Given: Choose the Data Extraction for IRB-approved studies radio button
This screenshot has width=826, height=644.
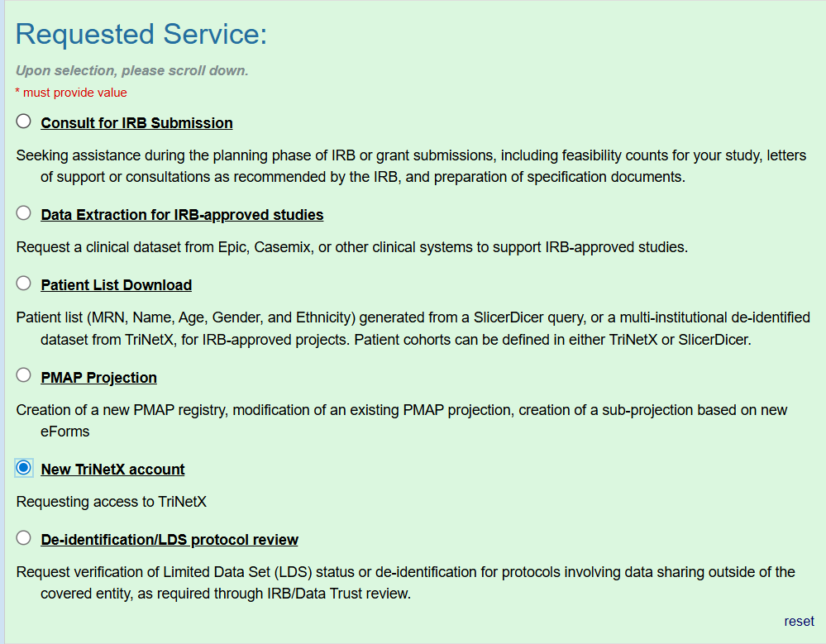Looking at the screenshot, I should tap(23, 213).
